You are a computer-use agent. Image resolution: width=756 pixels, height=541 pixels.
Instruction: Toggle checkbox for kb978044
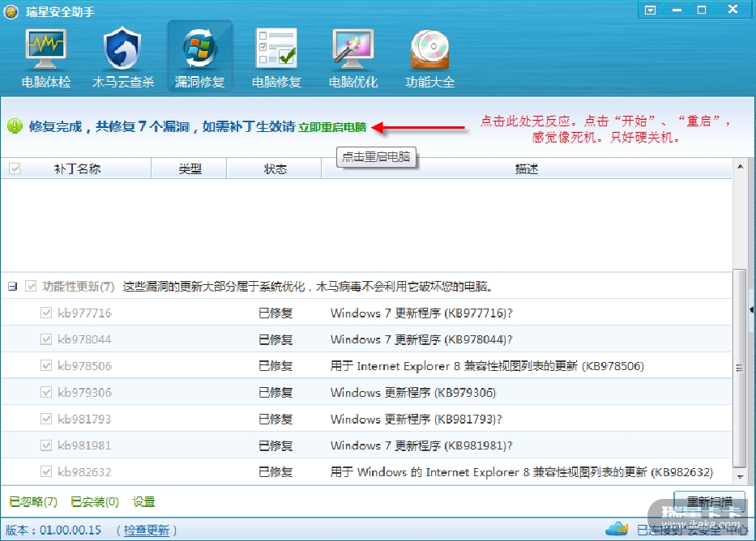point(46,339)
